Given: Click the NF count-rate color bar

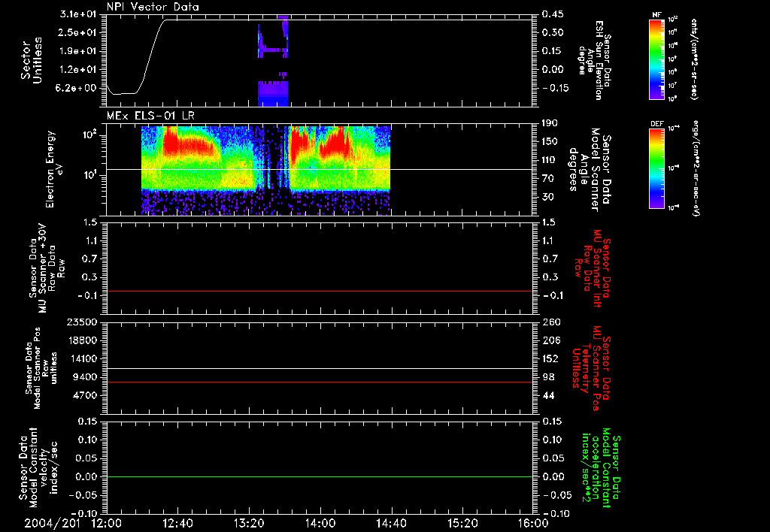Looking at the screenshot, I should (x=657, y=59).
